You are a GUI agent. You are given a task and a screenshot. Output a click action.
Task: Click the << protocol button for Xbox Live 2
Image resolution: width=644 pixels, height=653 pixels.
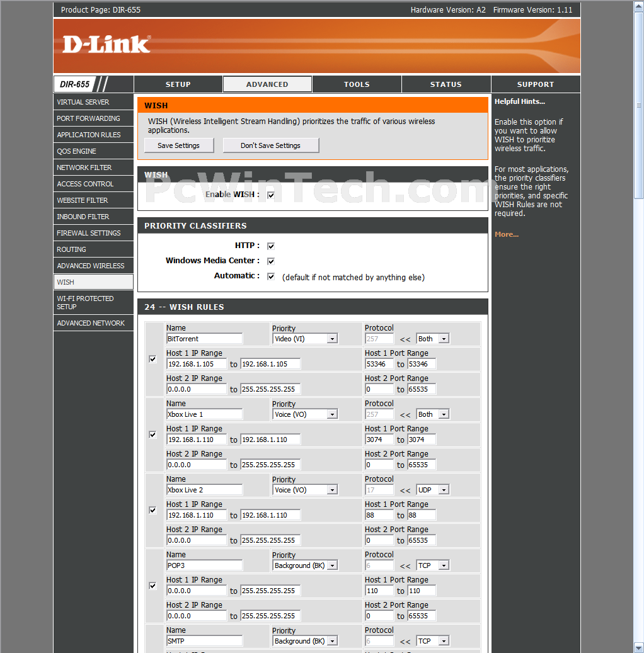tap(405, 491)
